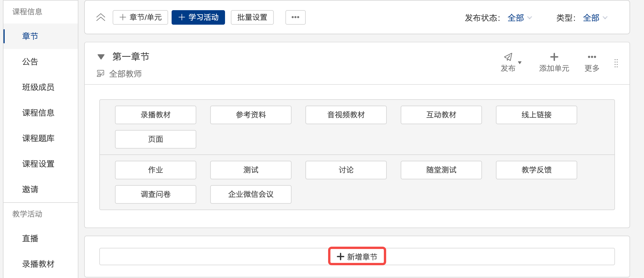Collapse 第一章节 with the triangle arrow
Image resolution: width=644 pixels, height=278 pixels.
(101, 57)
